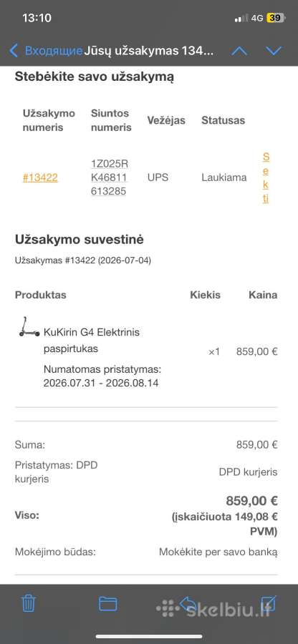Tap the Sekti tracking link
298x644 pixels.
tap(266, 178)
